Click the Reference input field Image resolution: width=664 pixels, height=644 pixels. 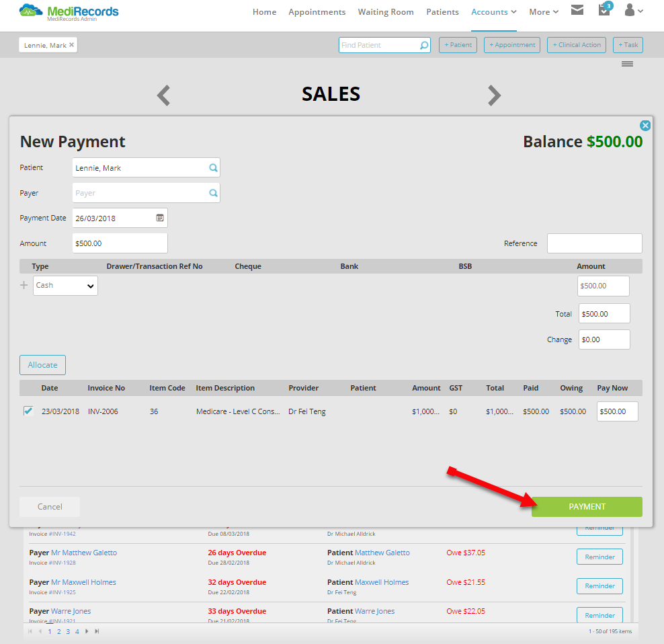(x=595, y=243)
